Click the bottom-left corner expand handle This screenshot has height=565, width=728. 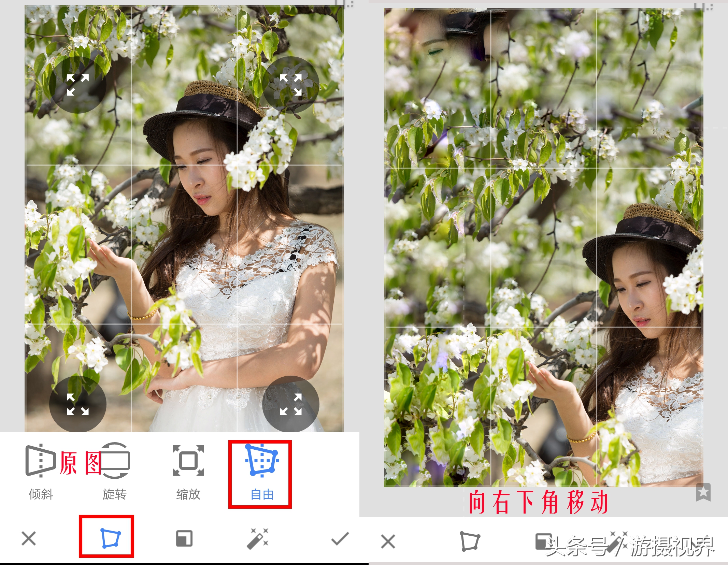(x=77, y=404)
